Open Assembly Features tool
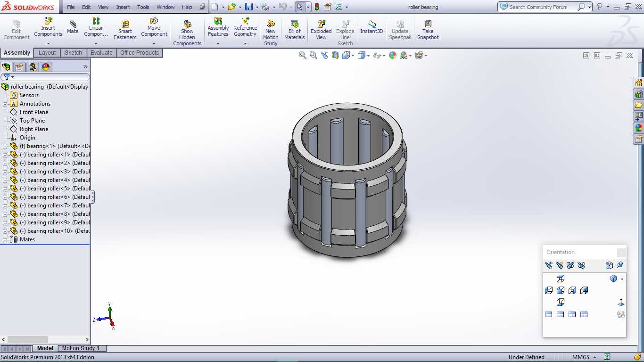644x362 pixels. [x=218, y=27]
